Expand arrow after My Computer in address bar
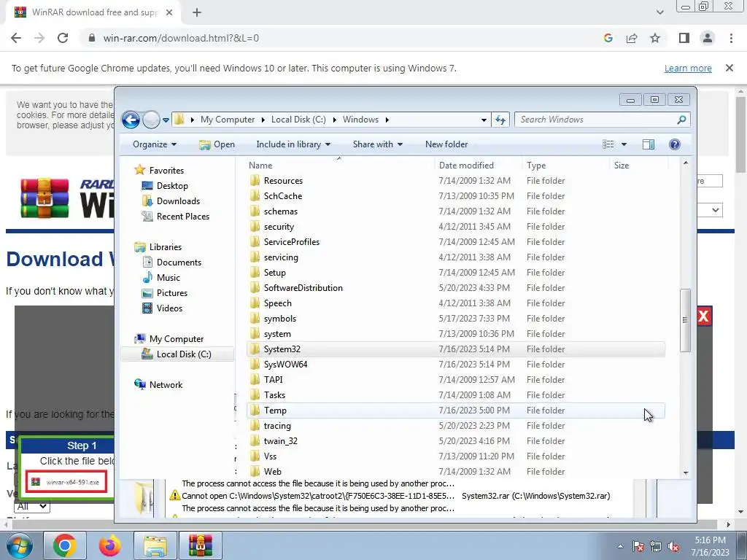747x560 pixels. coord(263,120)
